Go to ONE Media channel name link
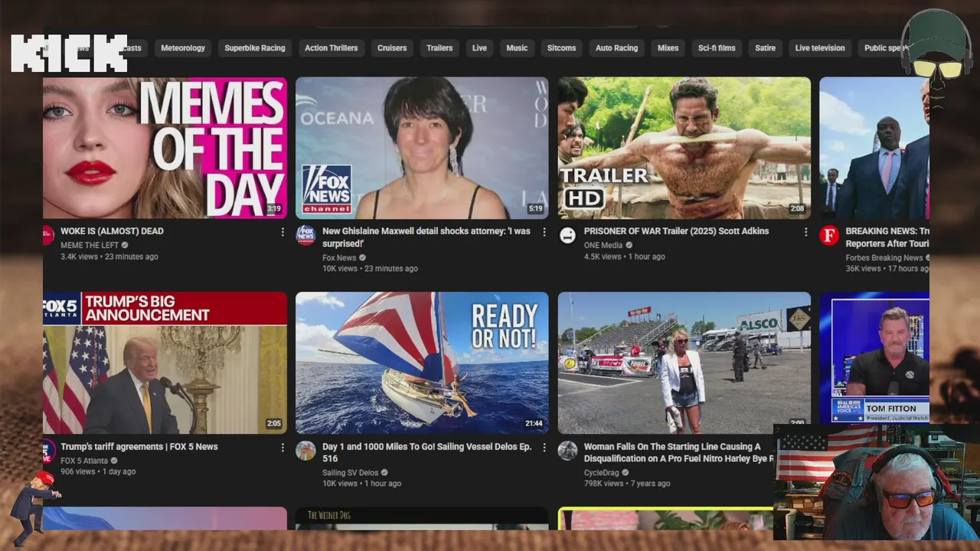The height and width of the screenshot is (551, 980). [x=603, y=246]
